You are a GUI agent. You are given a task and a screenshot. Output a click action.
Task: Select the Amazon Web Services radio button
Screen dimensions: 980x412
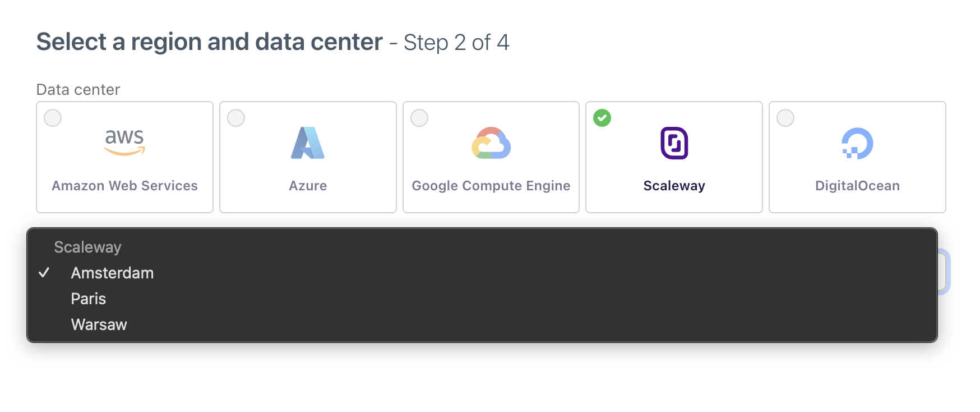pyautogui.click(x=53, y=118)
